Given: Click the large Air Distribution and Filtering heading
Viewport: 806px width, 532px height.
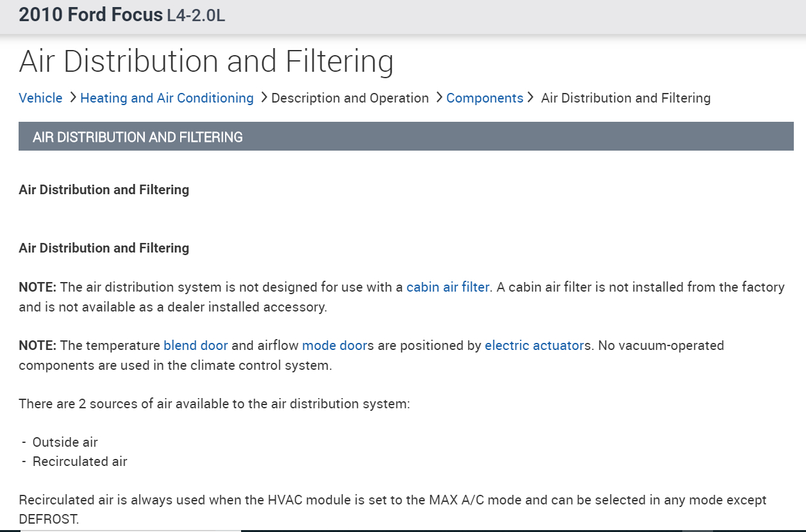Looking at the screenshot, I should click(206, 62).
